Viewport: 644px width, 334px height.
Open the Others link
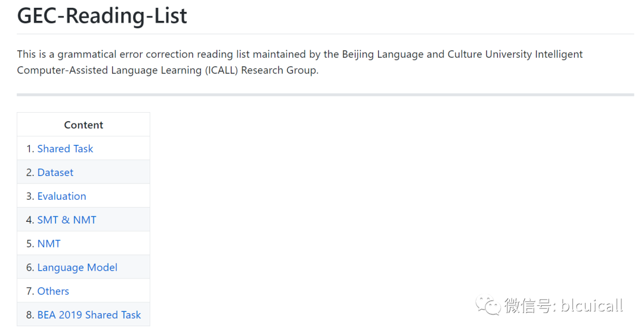coord(53,291)
